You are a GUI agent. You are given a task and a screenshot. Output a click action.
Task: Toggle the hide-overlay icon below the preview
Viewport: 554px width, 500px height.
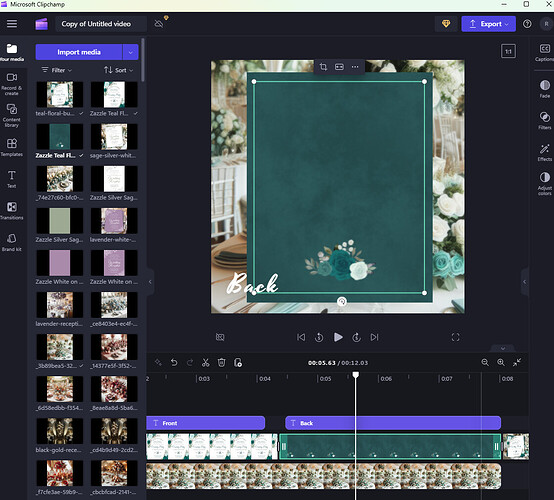tap(220, 337)
